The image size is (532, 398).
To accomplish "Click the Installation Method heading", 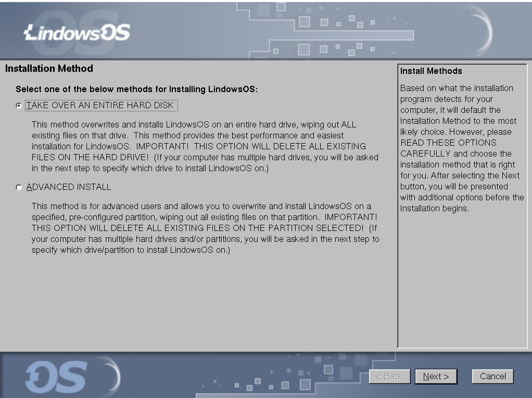I will click(x=49, y=69).
